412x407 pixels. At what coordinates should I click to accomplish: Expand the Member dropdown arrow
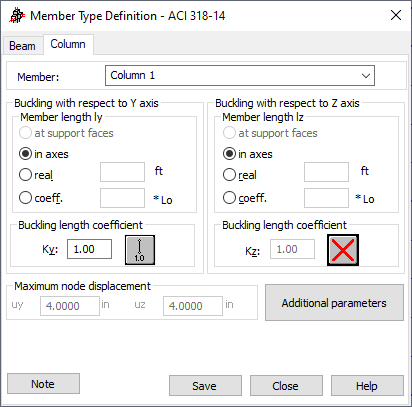click(x=366, y=76)
